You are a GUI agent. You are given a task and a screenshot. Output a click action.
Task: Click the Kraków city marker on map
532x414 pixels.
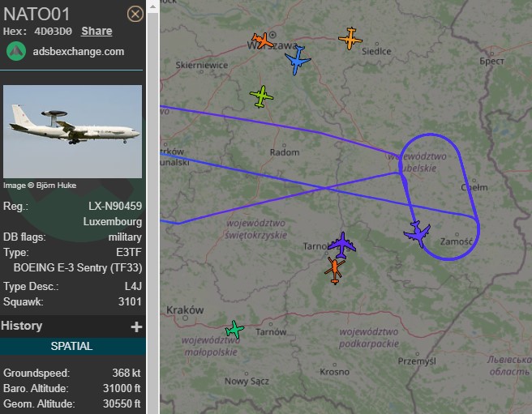tap(185, 318)
